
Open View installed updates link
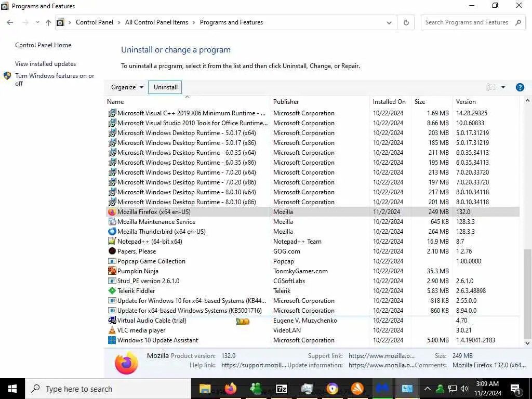click(x=46, y=64)
